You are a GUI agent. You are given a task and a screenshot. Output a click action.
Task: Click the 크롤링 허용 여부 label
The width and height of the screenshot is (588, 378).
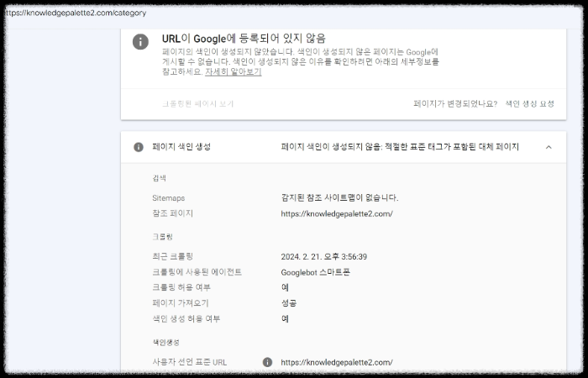tap(181, 287)
